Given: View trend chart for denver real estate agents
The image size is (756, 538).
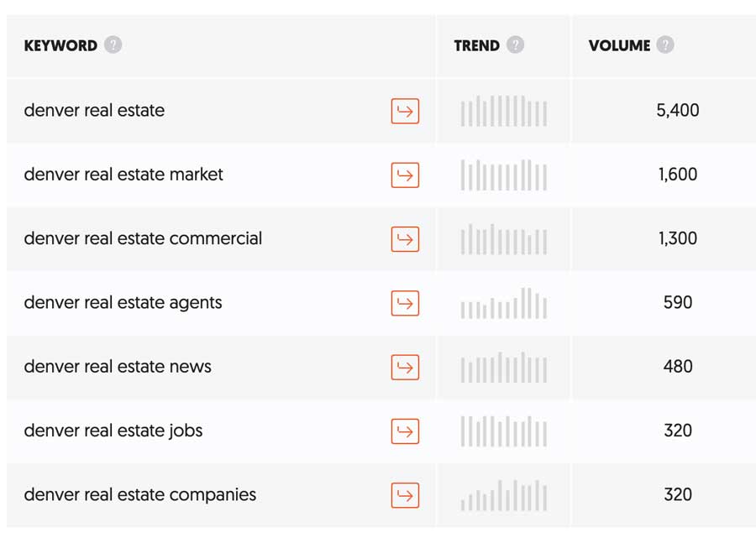Looking at the screenshot, I should pyautogui.click(x=504, y=303).
